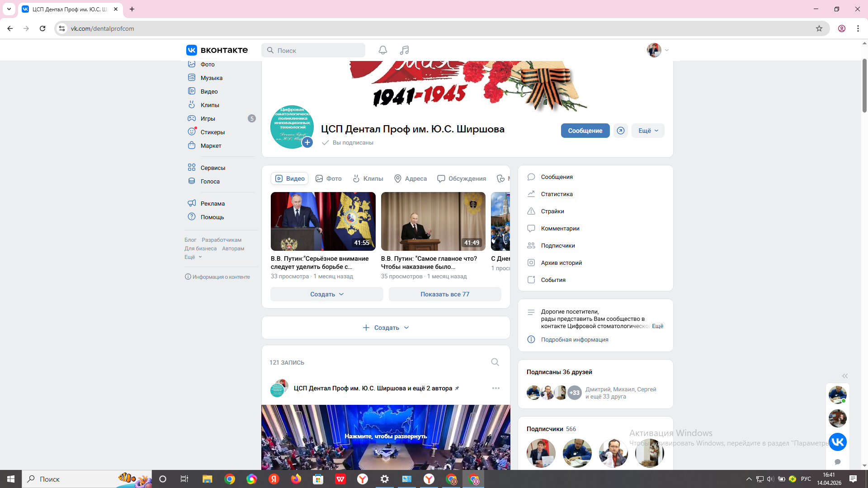Open the notifications bell icon
868x488 pixels.
382,50
